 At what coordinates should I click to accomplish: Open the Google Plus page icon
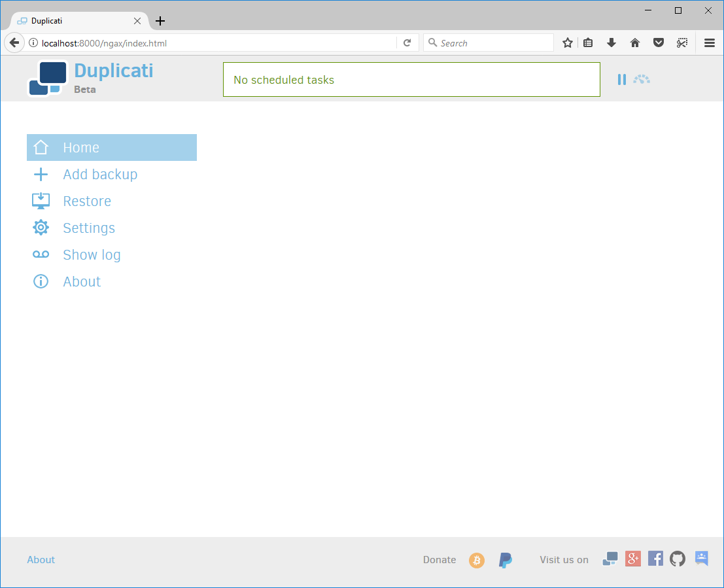[633, 559]
